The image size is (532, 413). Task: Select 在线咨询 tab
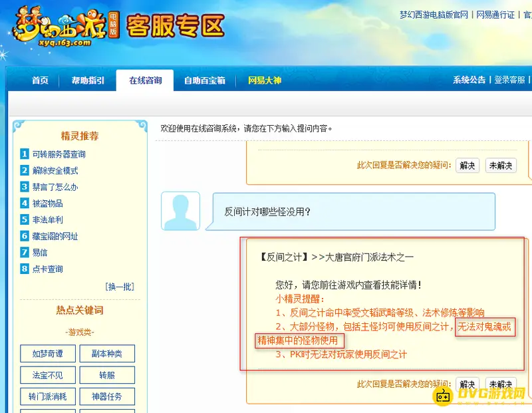pos(145,80)
